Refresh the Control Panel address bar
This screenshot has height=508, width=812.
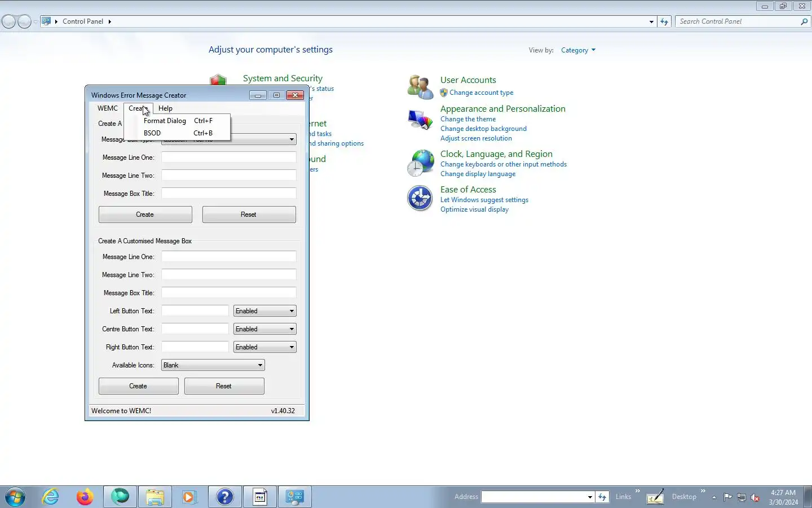(664, 21)
